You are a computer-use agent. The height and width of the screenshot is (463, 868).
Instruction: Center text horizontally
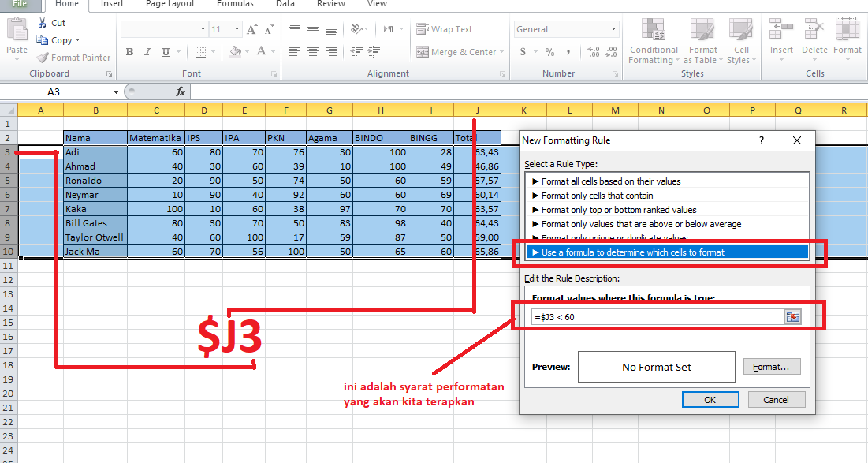pyautogui.click(x=313, y=51)
